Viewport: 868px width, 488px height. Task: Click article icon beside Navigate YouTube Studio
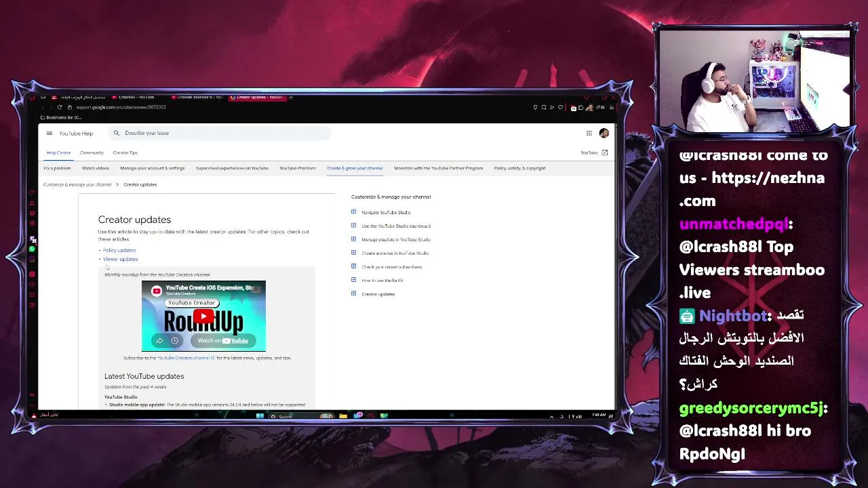353,211
